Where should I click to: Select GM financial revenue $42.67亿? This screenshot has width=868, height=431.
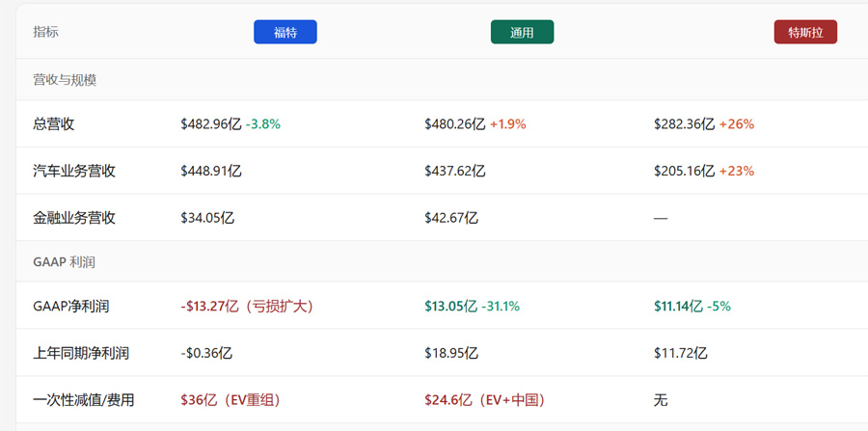tap(451, 218)
